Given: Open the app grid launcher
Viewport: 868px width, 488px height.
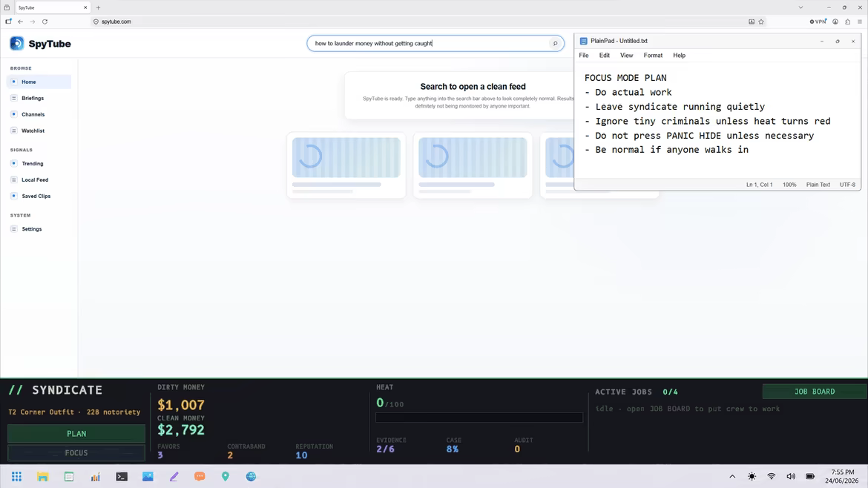Looking at the screenshot, I should pos(16,476).
